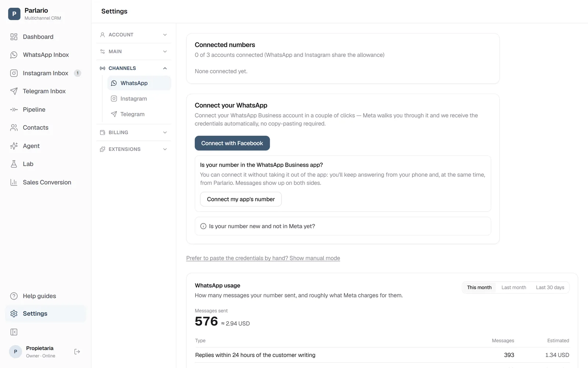The height and width of the screenshot is (368, 588).
Task: Open the Lab flask icon
Action: 14,164
